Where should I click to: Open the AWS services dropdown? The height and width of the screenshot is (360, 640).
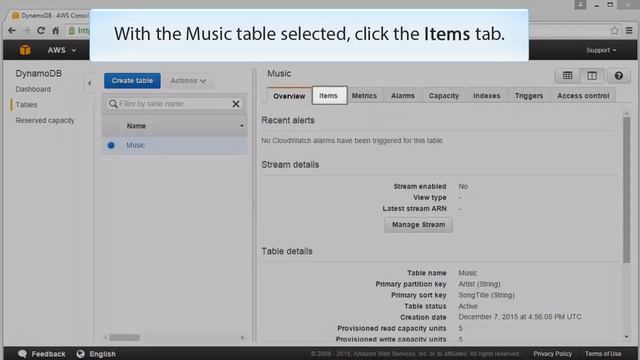pos(62,50)
